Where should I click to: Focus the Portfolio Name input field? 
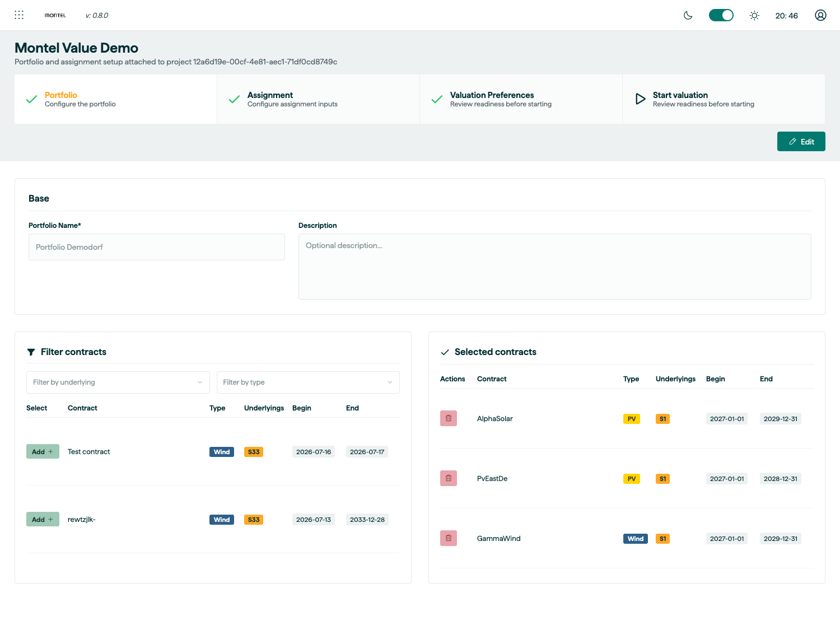(157, 247)
